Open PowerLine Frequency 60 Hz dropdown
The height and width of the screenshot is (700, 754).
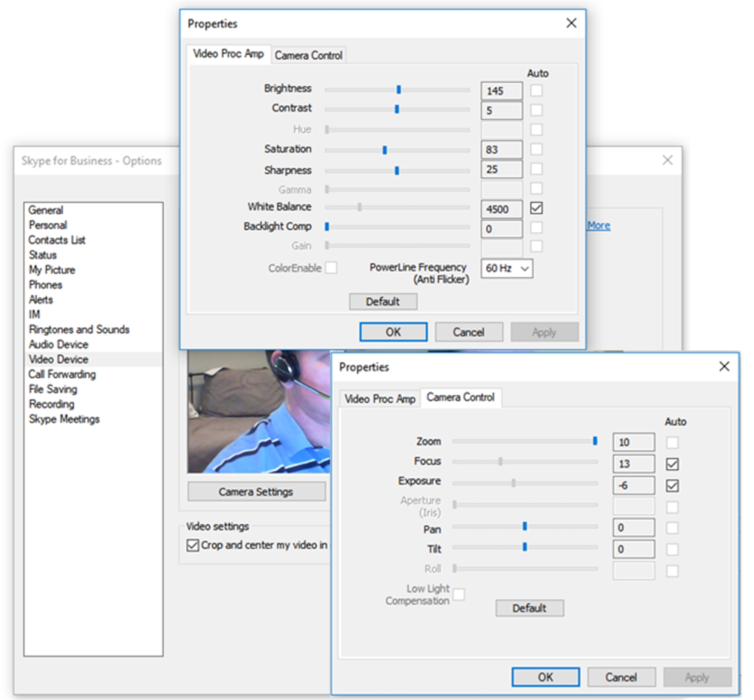pyautogui.click(x=506, y=269)
